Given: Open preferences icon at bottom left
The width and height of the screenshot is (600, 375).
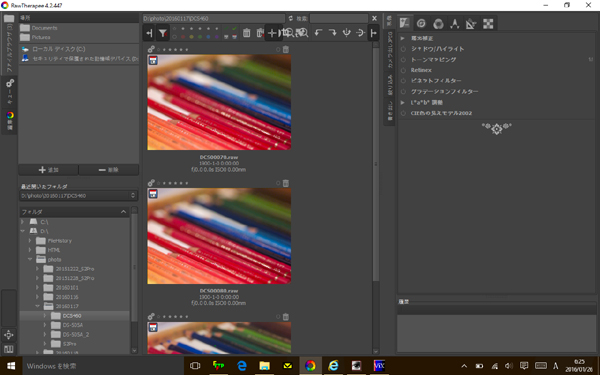Looking at the screenshot, I should (8, 335).
